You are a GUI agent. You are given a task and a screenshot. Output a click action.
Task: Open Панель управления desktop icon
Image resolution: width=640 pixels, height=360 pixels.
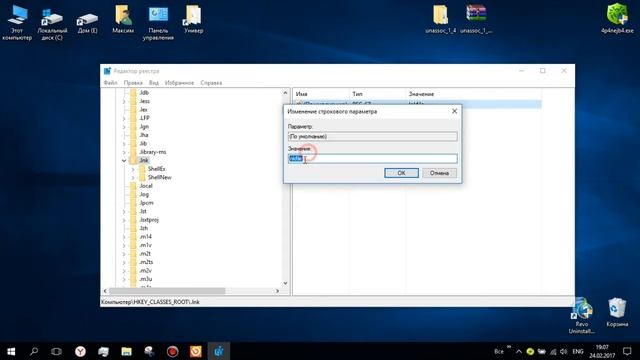(x=158, y=23)
